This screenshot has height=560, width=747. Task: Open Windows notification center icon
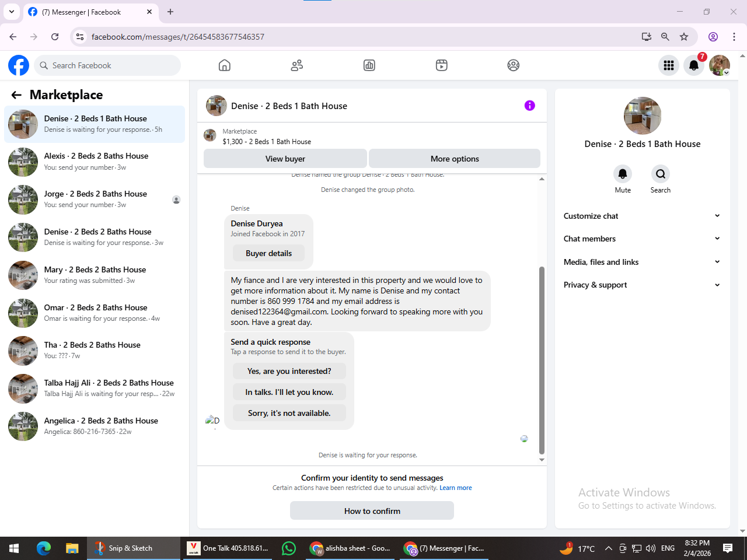click(728, 548)
